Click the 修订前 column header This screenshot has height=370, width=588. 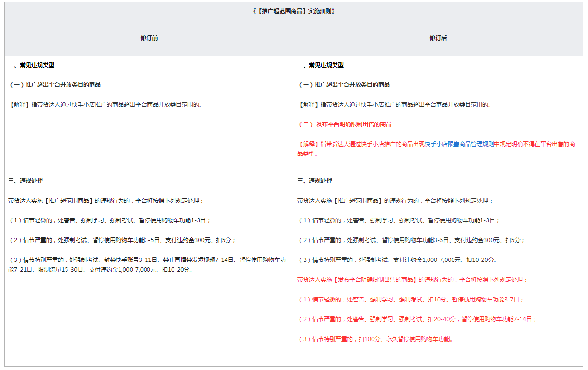[x=149, y=38]
